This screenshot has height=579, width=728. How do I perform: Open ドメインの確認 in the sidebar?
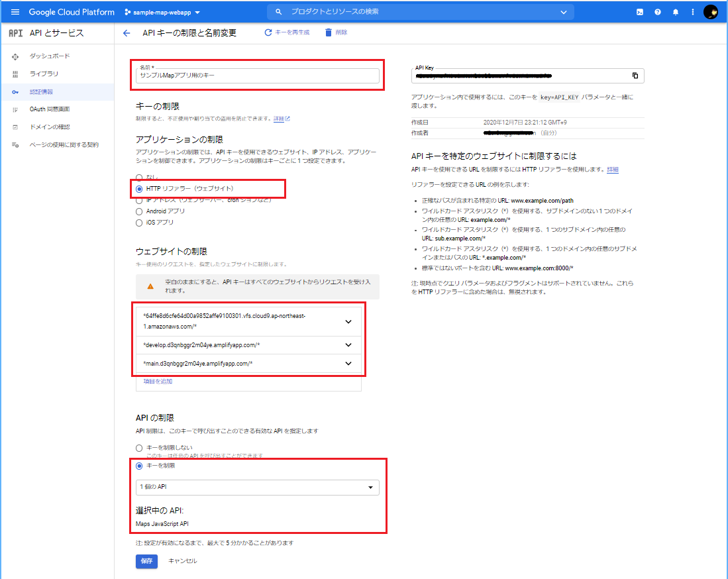[50, 127]
